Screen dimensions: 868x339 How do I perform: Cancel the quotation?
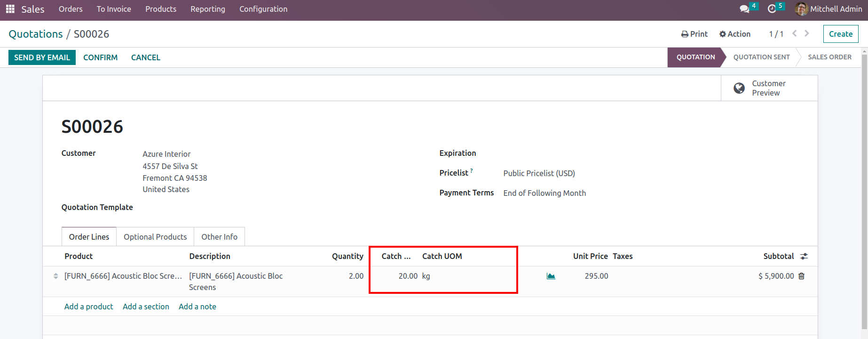coord(146,57)
